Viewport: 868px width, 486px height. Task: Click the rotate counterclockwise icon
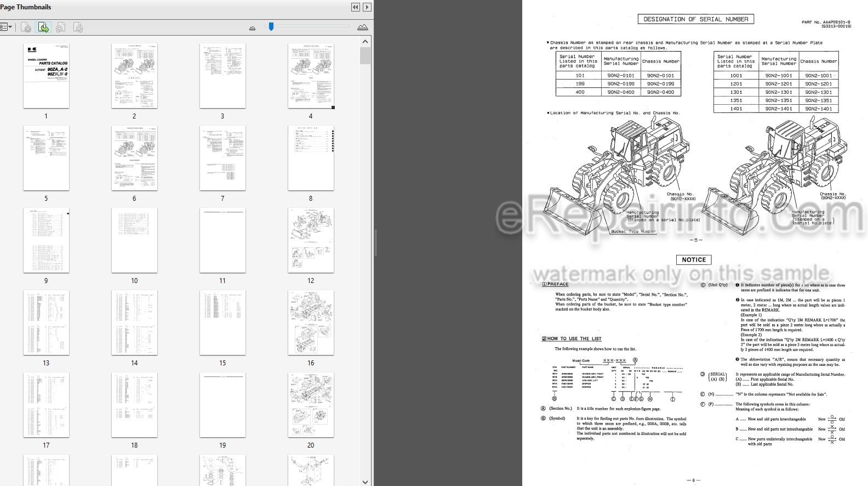point(61,27)
